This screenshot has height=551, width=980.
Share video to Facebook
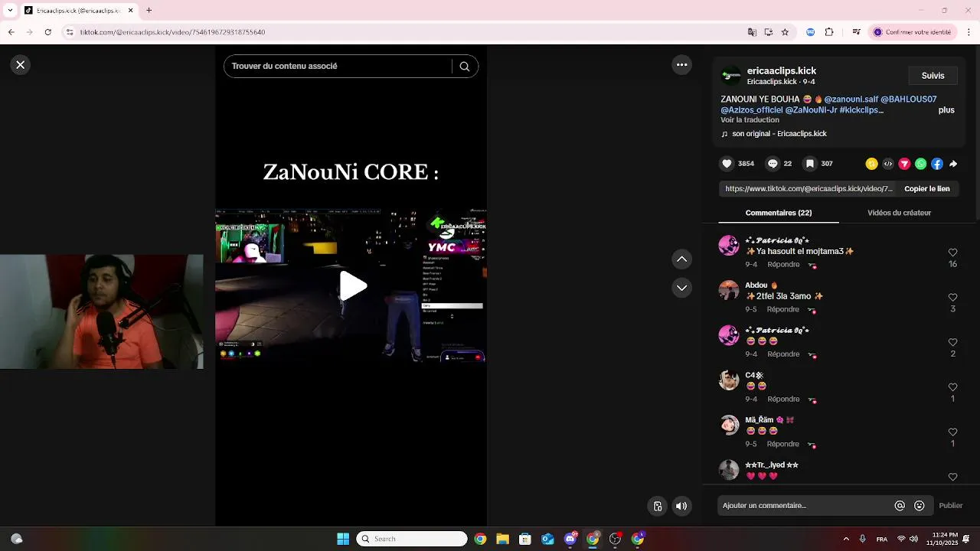[936, 164]
